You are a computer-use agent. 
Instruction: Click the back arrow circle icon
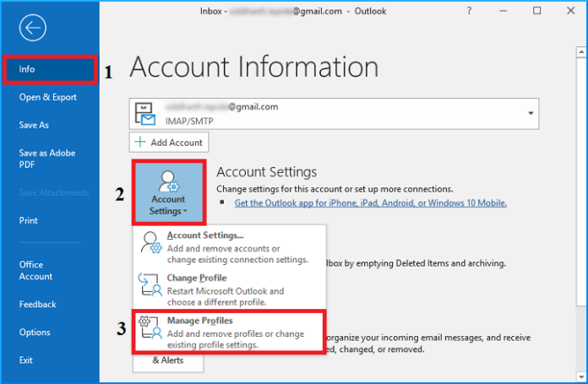(x=33, y=29)
